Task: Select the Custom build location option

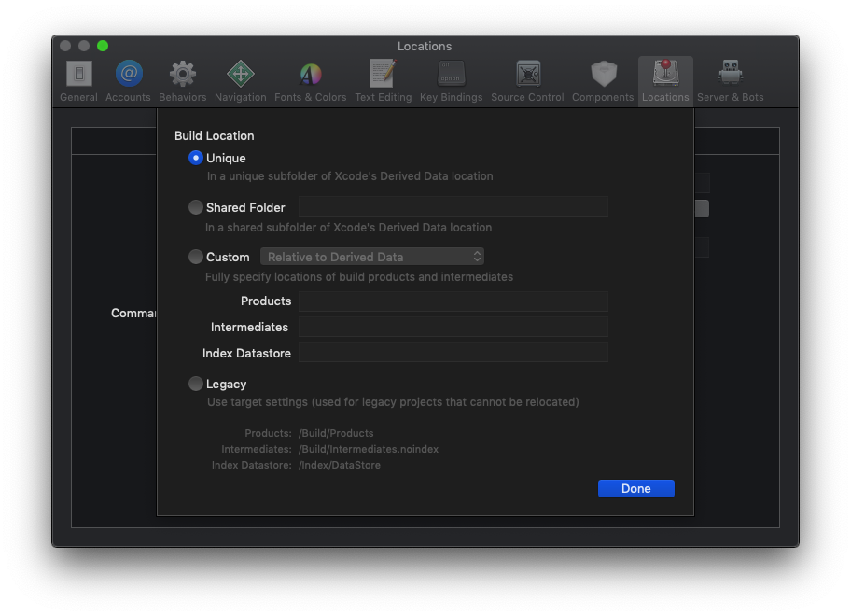Action: [x=196, y=257]
